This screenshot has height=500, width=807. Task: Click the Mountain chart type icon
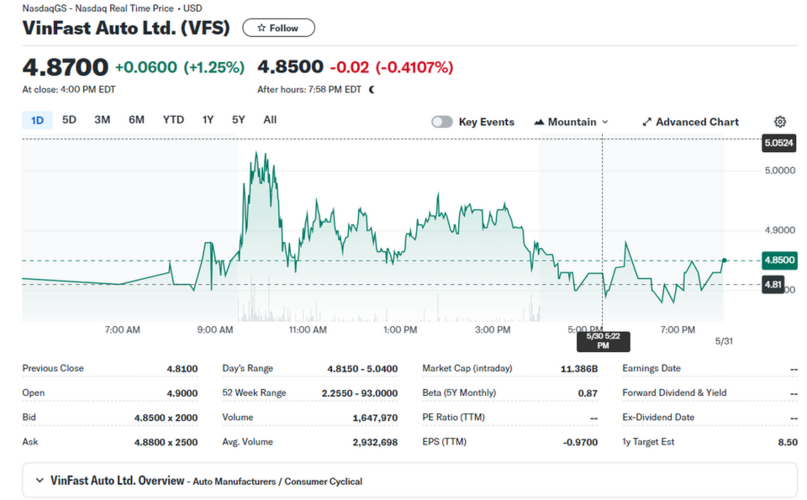540,122
